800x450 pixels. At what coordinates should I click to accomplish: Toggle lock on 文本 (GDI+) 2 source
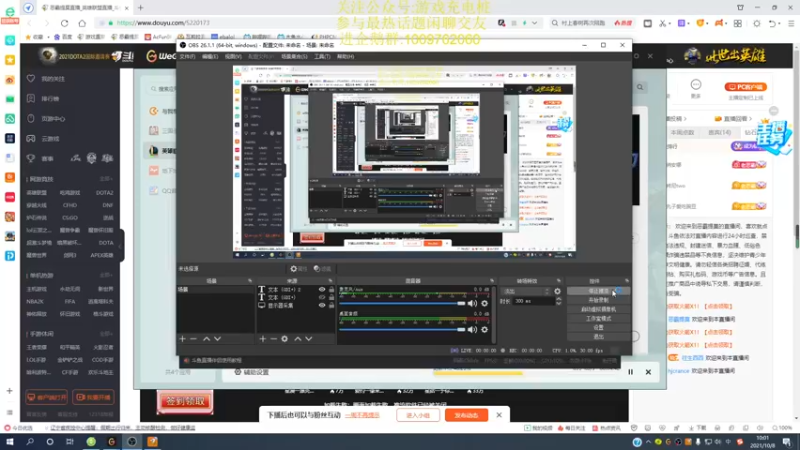click(x=332, y=289)
